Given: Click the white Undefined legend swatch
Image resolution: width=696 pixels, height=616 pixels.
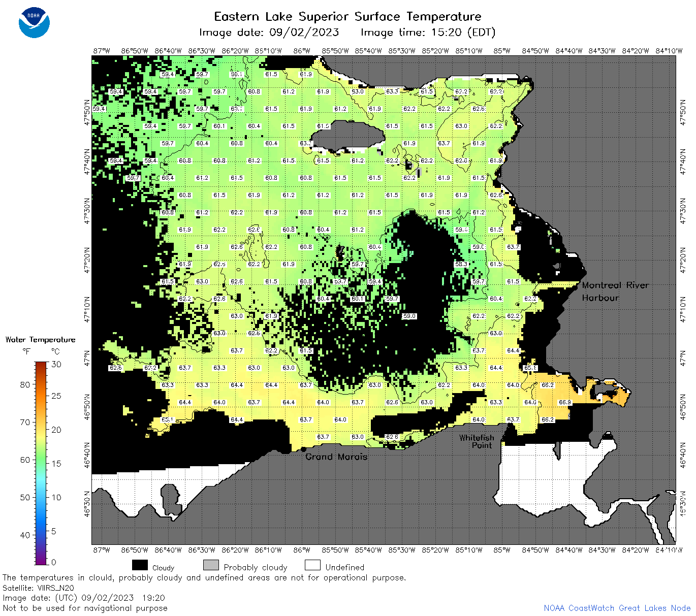Looking at the screenshot, I should [312, 565].
